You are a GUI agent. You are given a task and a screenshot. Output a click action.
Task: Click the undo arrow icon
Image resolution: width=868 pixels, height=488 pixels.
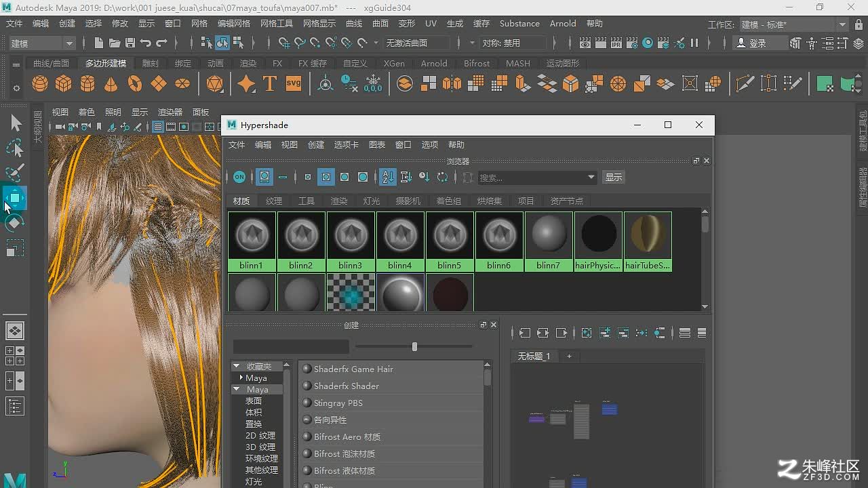pos(146,43)
